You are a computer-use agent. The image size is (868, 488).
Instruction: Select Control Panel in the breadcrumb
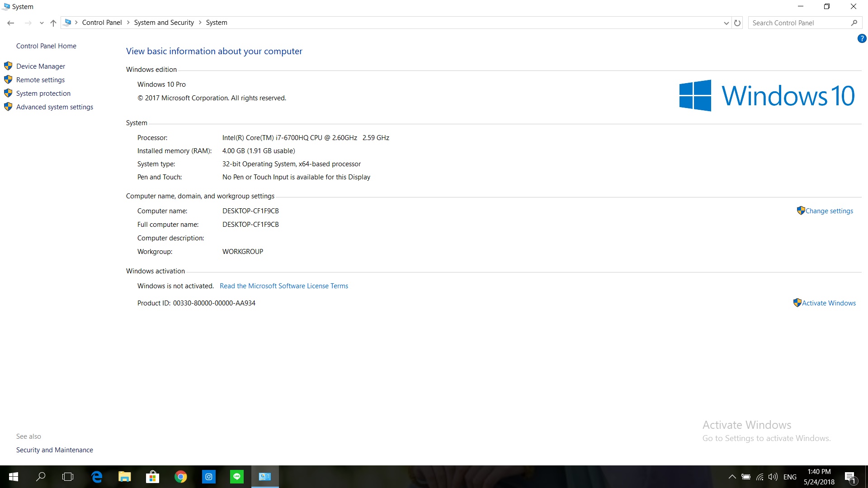102,23
